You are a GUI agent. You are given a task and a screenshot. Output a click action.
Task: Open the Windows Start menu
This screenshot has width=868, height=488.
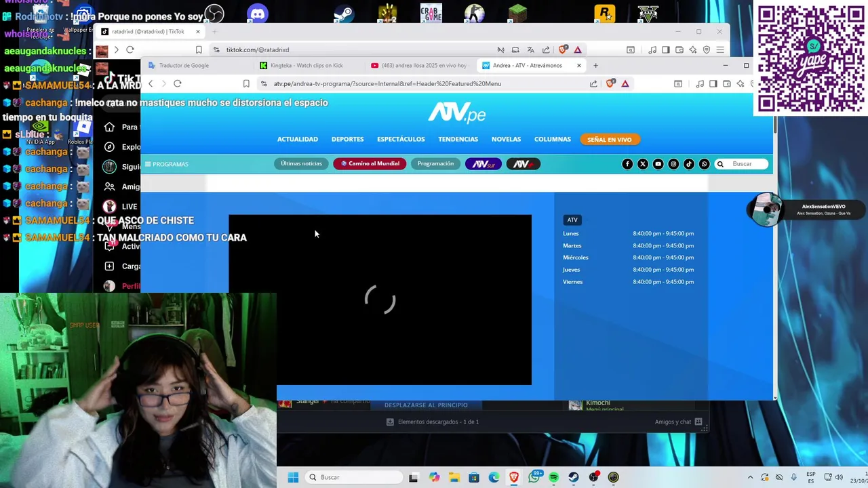pos(293,477)
